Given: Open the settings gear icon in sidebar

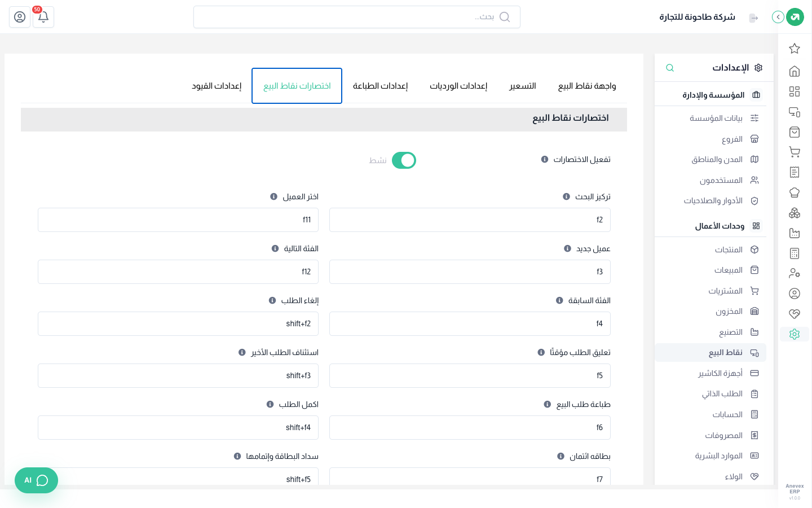Looking at the screenshot, I should point(795,334).
